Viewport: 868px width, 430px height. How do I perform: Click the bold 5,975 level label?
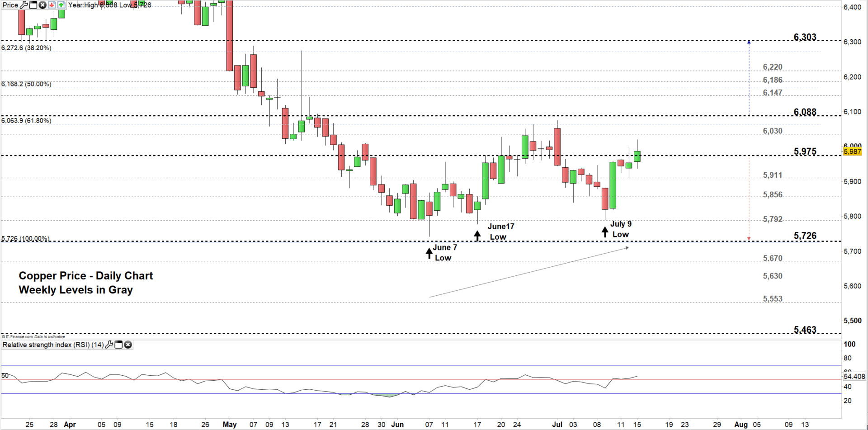(805, 151)
